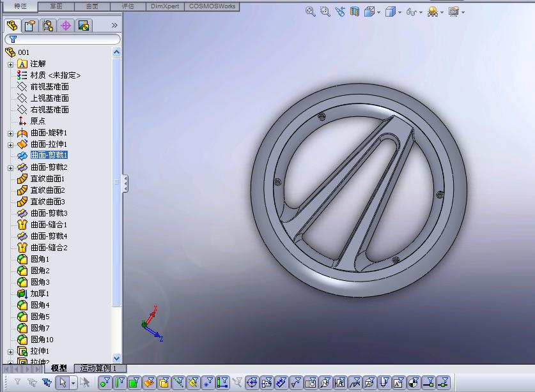The width and height of the screenshot is (535, 392).
Task: Activate the Section View tool
Action: tap(355, 12)
